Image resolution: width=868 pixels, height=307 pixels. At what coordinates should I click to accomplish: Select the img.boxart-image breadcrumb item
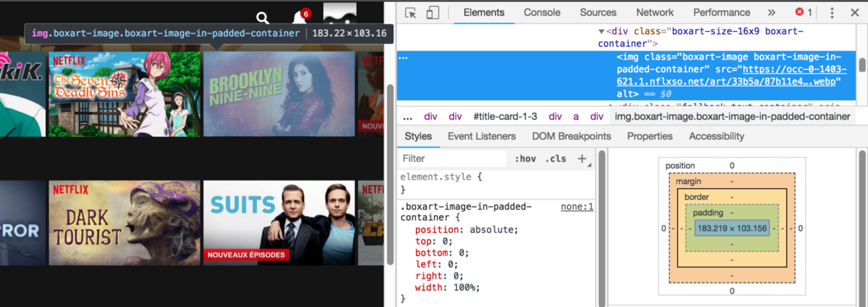click(x=733, y=117)
